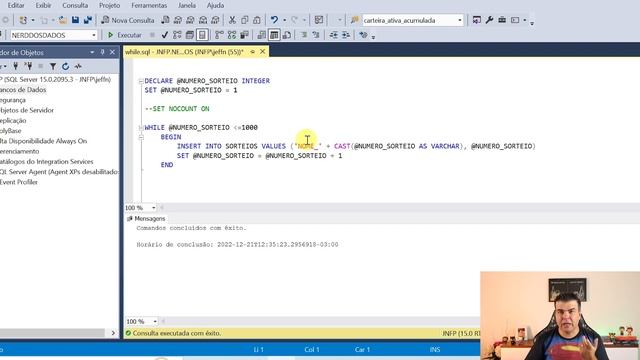Click the Save file icon
This screenshot has height=360, width=640.
click(76, 20)
